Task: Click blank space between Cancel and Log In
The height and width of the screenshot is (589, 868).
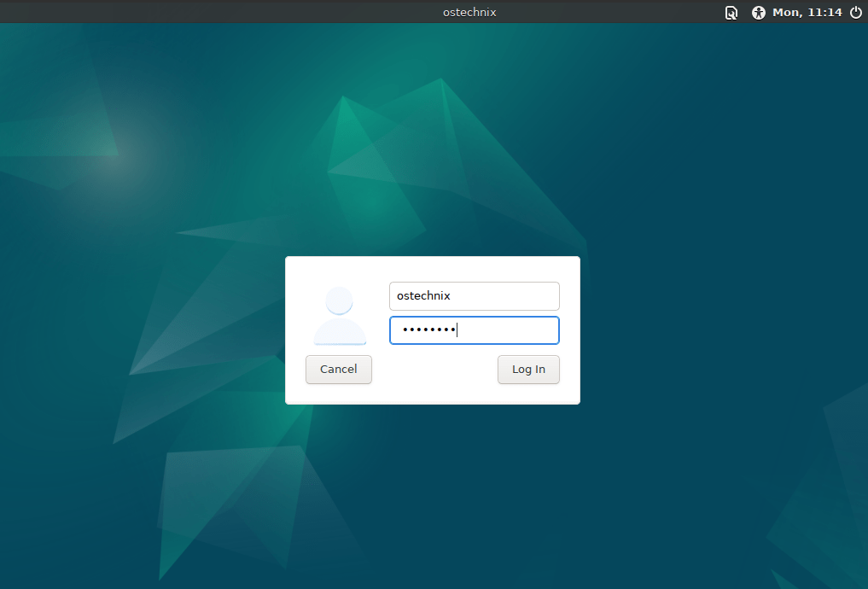Action: click(434, 370)
